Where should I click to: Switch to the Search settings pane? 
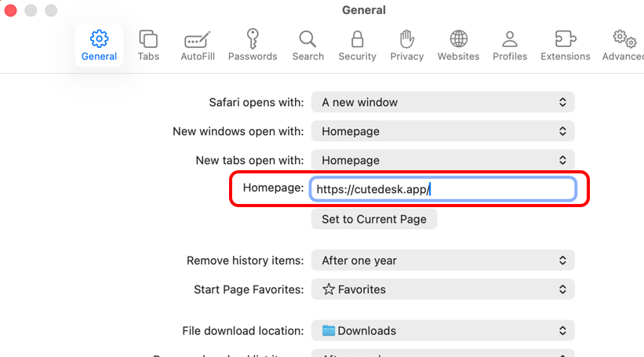coord(307,46)
